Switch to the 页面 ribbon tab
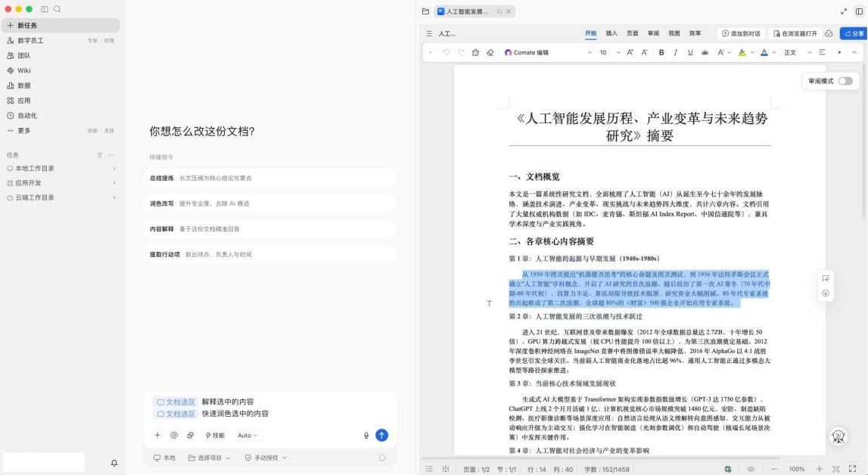 tap(632, 34)
